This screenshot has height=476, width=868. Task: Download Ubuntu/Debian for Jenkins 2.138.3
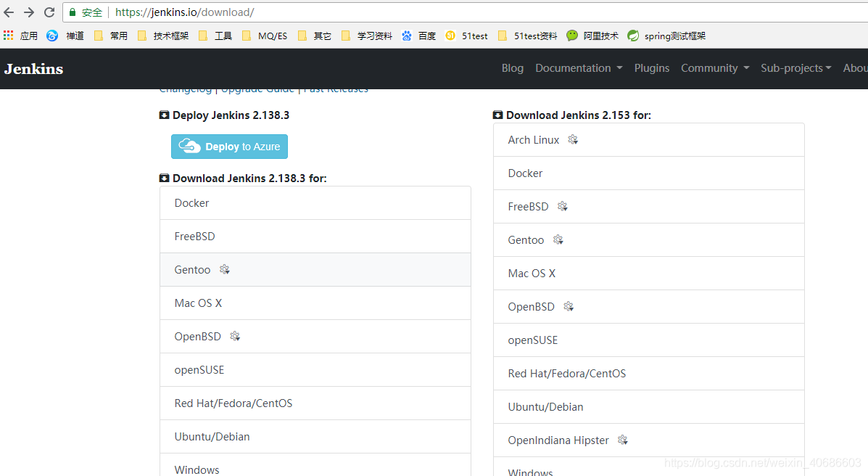click(315, 437)
